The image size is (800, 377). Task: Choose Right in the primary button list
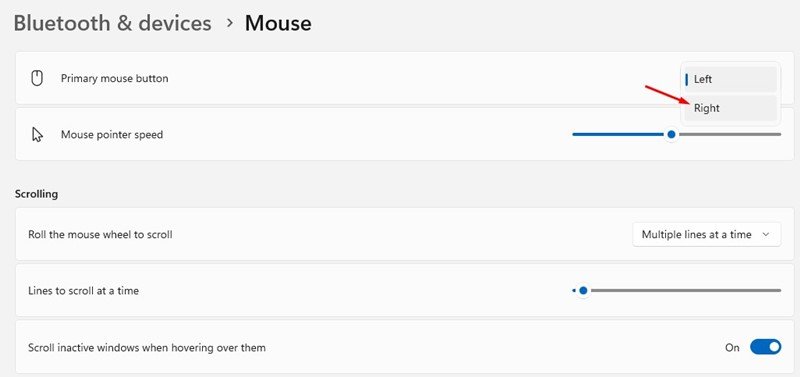(730, 108)
